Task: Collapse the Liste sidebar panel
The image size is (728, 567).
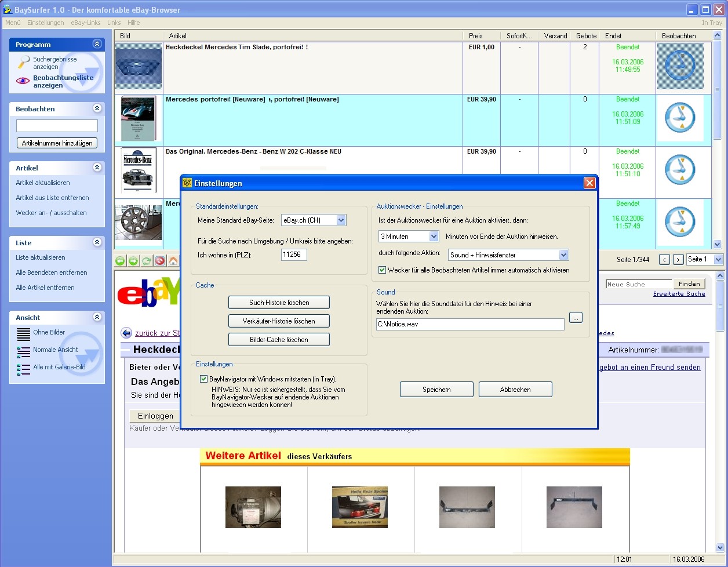Action: (x=97, y=242)
